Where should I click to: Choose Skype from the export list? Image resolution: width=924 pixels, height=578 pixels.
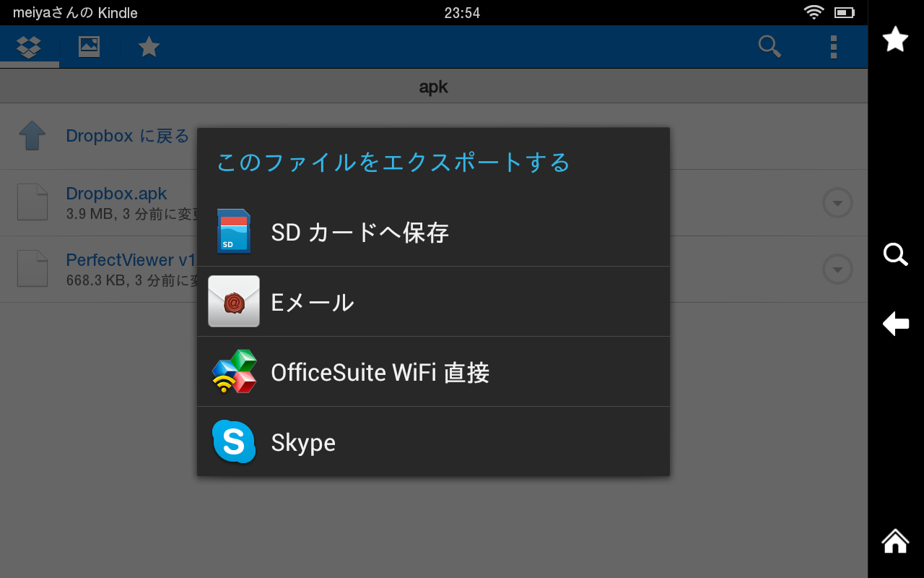tap(433, 441)
